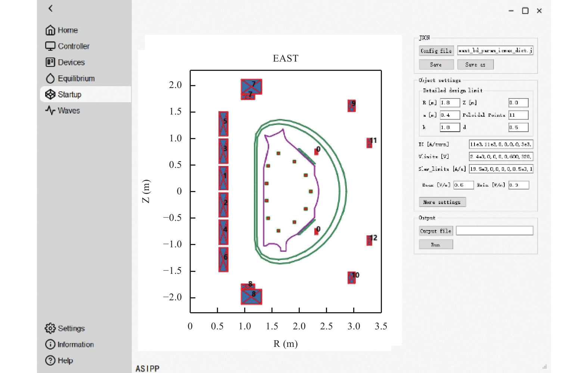The image size is (588, 373).
Task: Focus the R [m] input field
Action: [450, 103]
